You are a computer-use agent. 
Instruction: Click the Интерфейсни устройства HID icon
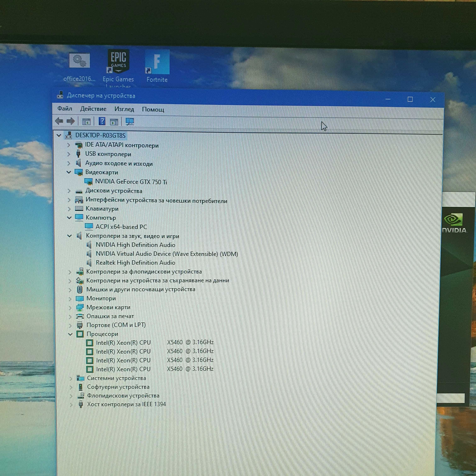(79, 200)
